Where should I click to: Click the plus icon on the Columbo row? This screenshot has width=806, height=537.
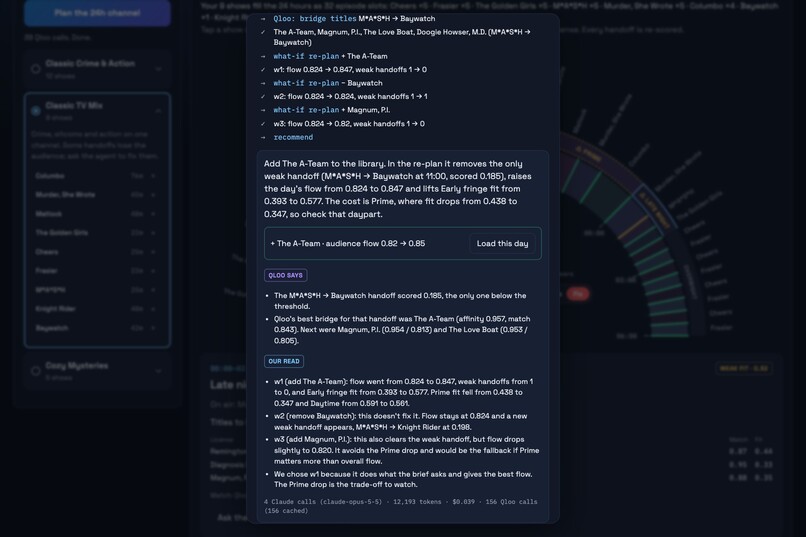coord(153,176)
